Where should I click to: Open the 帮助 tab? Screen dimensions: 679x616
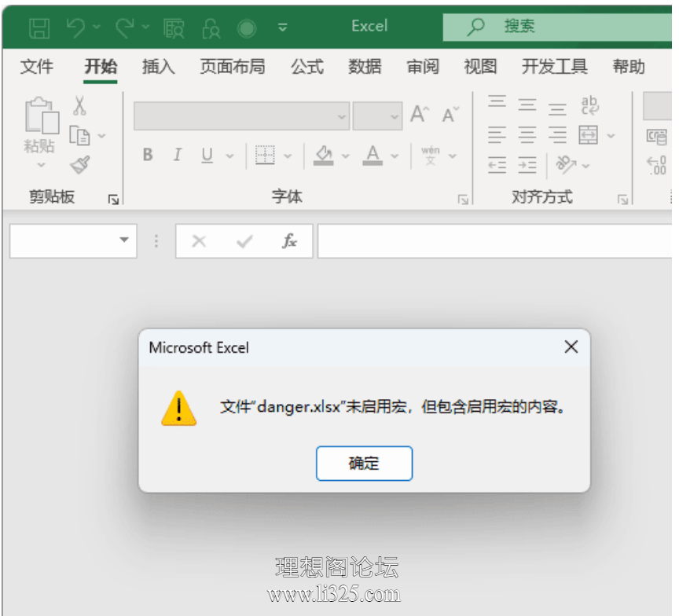pos(629,67)
